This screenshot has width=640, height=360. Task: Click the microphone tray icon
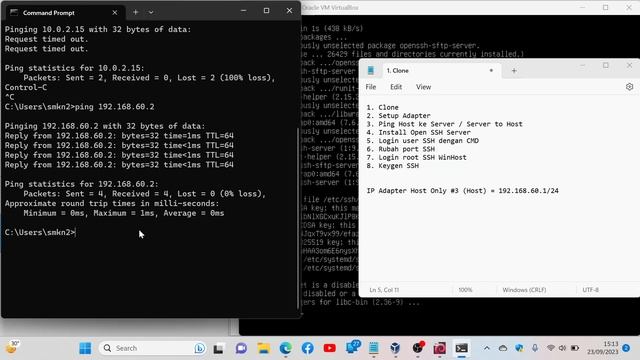click(535, 348)
